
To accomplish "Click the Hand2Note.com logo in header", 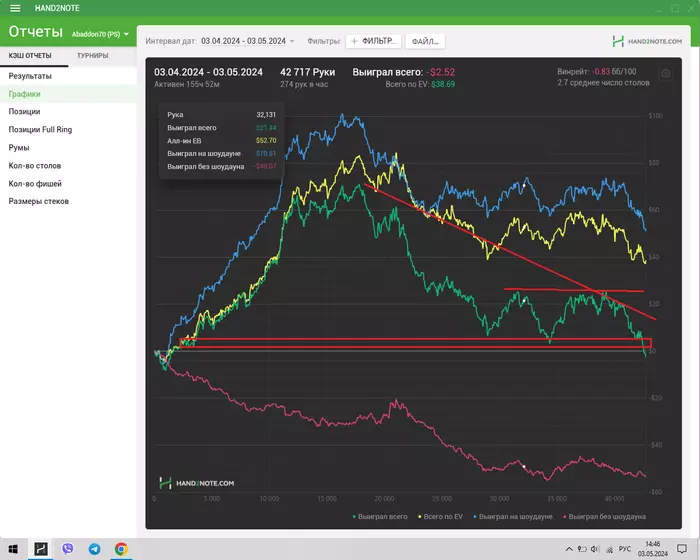I will [647, 41].
